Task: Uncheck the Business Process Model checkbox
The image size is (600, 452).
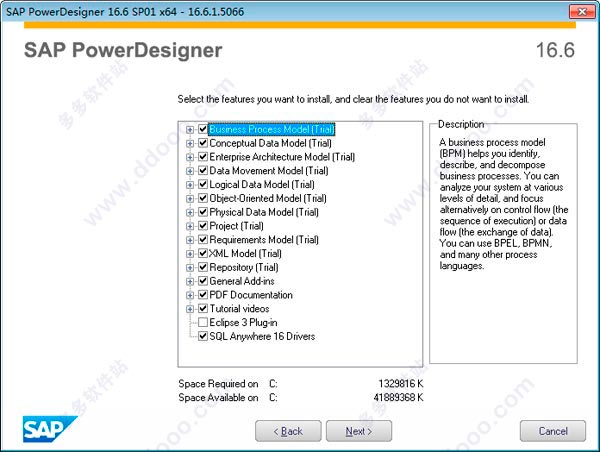Action: tap(203, 129)
